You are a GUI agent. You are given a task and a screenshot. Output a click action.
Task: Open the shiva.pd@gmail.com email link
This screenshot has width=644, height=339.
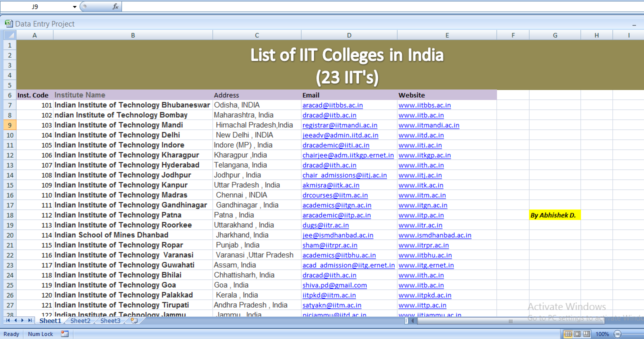pyautogui.click(x=334, y=285)
